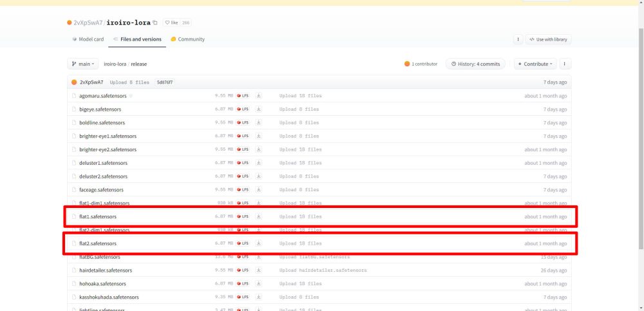644x311 pixels.
Task: Open the main branch dropdown
Action: coord(83,64)
